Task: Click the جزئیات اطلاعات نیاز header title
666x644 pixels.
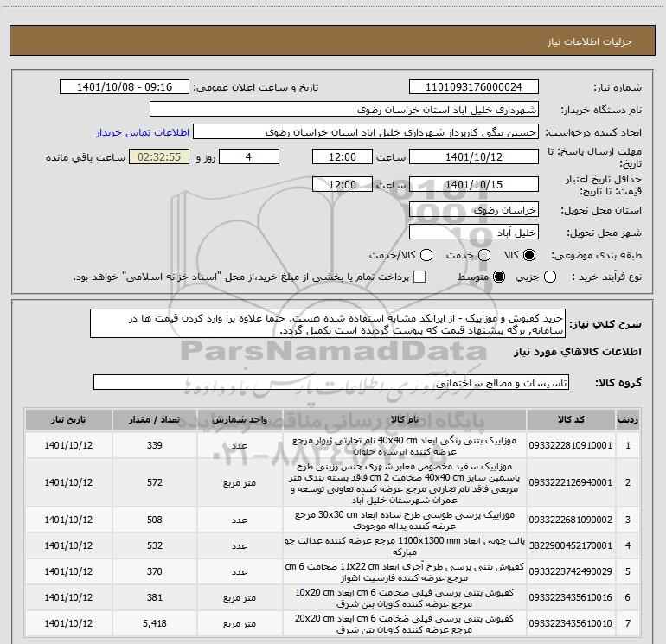Action: (590, 41)
